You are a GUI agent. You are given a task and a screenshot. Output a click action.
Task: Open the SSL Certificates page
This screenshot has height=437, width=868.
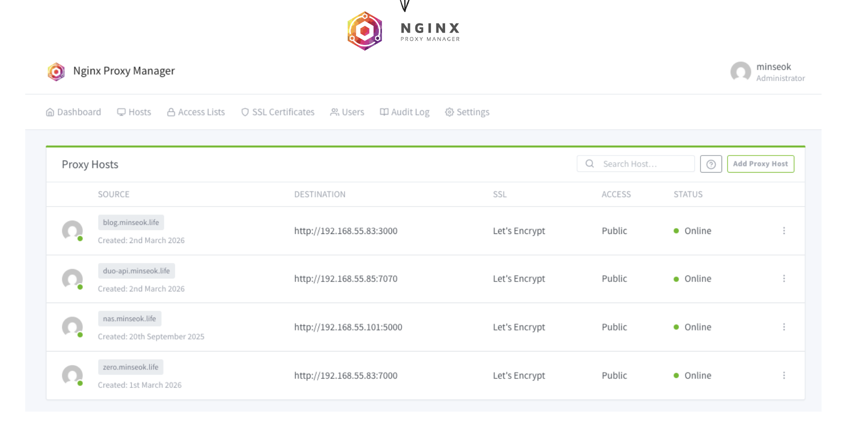pyautogui.click(x=277, y=112)
